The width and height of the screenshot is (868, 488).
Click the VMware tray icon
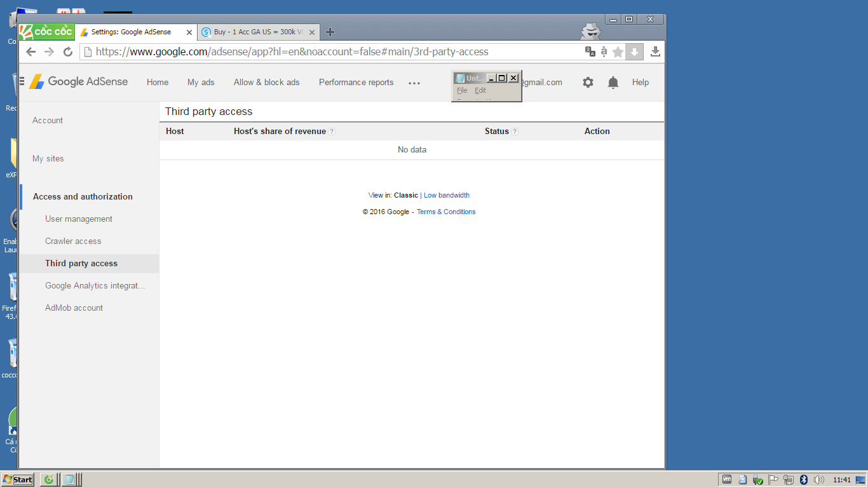727,480
